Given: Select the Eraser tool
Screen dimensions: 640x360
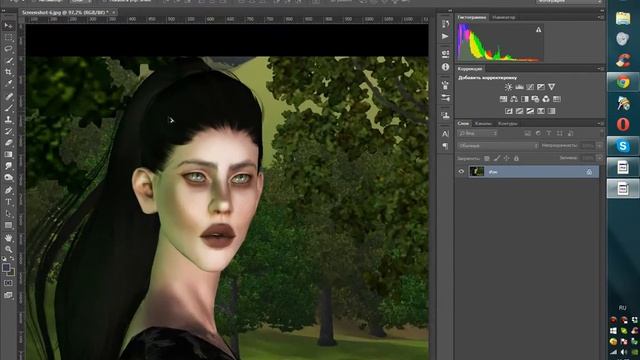Looking at the screenshot, I should coord(8,143).
